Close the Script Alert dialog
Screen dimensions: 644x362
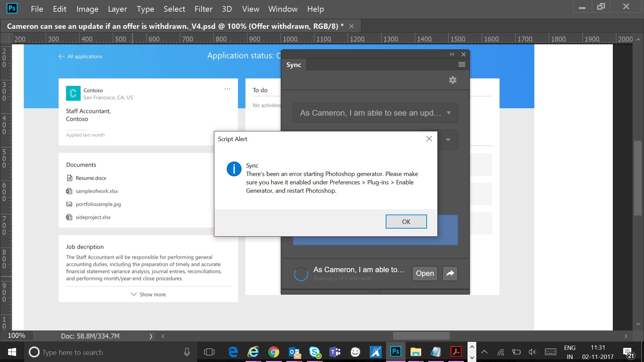pyautogui.click(x=429, y=139)
